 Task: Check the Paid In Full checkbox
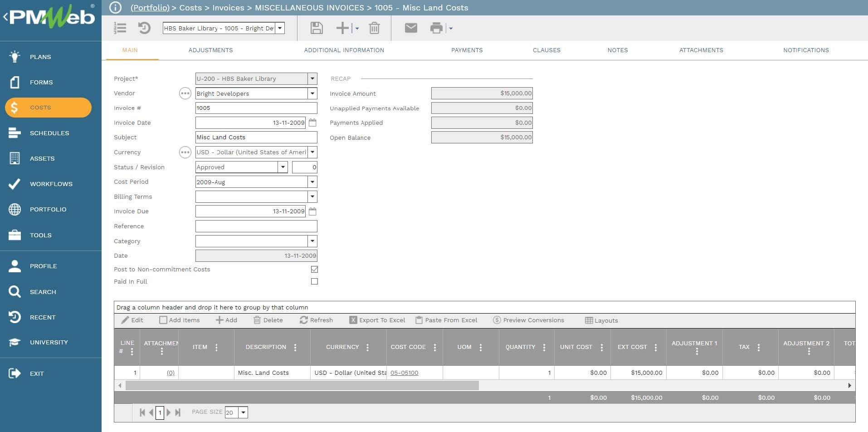[314, 281]
